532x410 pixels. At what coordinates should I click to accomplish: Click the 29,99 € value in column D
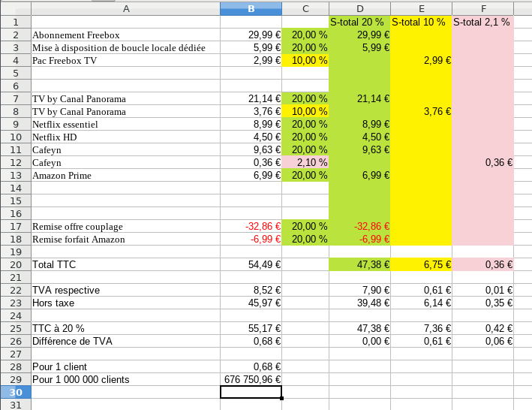(359, 35)
